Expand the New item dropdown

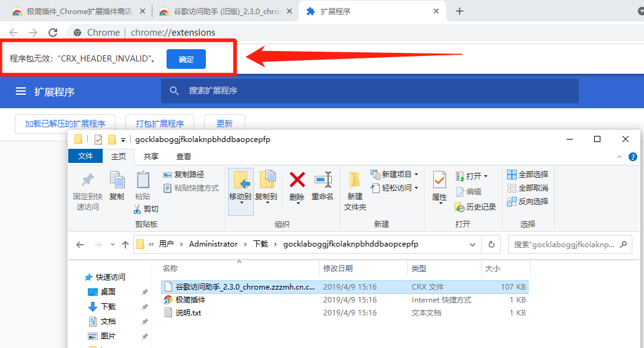click(416, 175)
